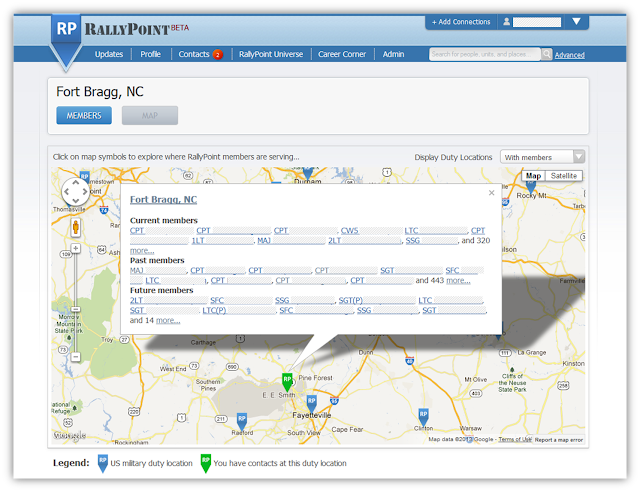Click the search magnifier icon
Viewport: 640px width, 492px height.
click(547, 54)
